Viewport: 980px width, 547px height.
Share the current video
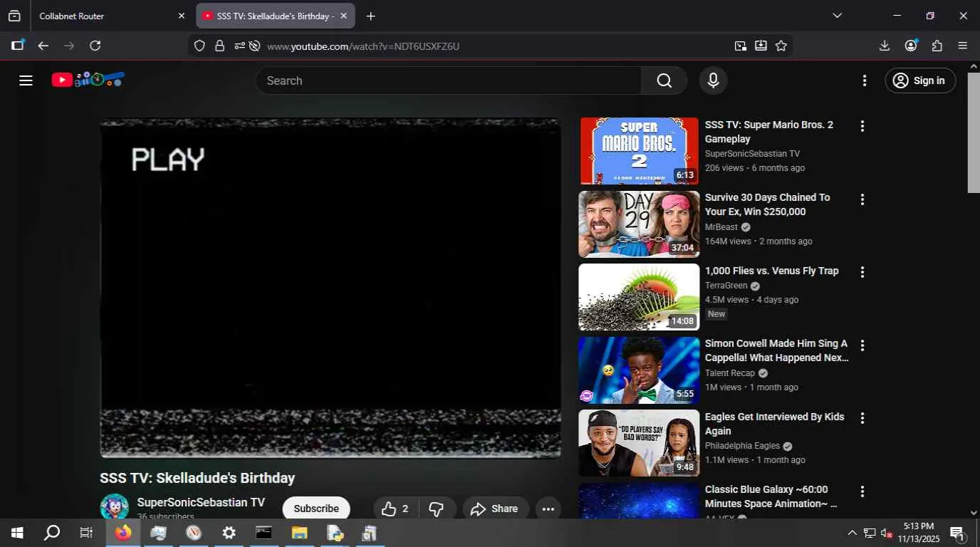[495, 509]
